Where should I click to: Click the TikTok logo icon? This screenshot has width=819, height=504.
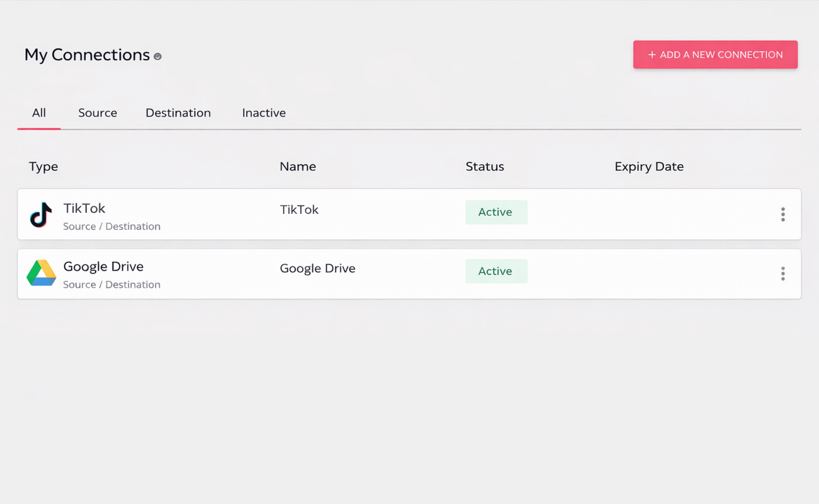pos(41,214)
